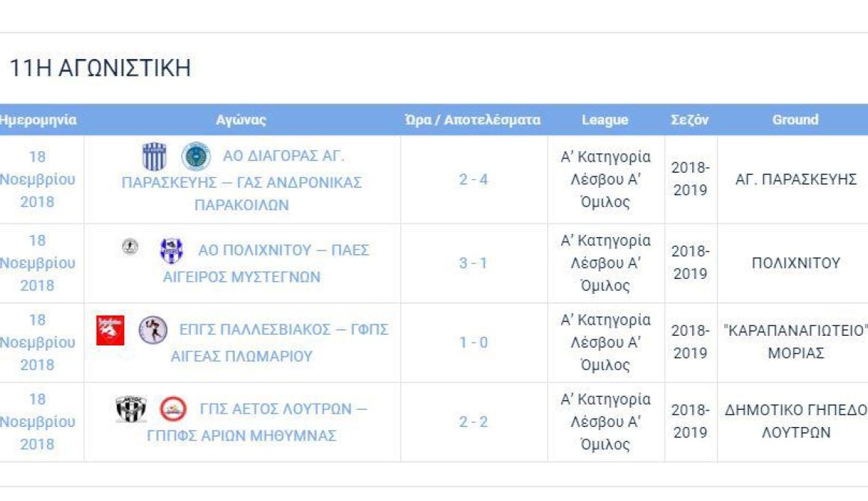The width and height of the screenshot is (868, 501).
Task: Click the ΓΠΣ Αετός black-white striped crest
Action: (131, 409)
